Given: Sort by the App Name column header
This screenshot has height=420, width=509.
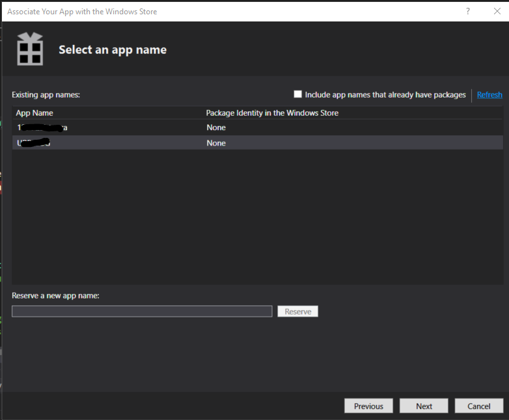Looking at the screenshot, I should pos(34,113).
